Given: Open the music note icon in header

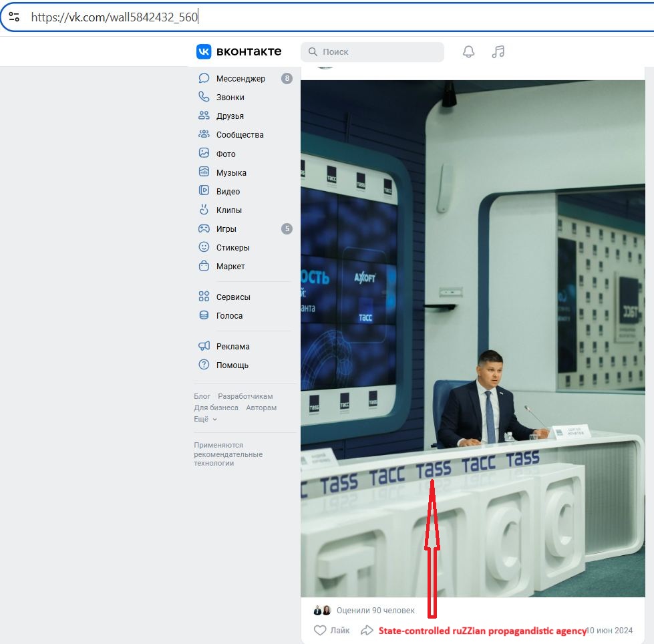Looking at the screenshot, I should pyautogui.click(x=498, y=51).
